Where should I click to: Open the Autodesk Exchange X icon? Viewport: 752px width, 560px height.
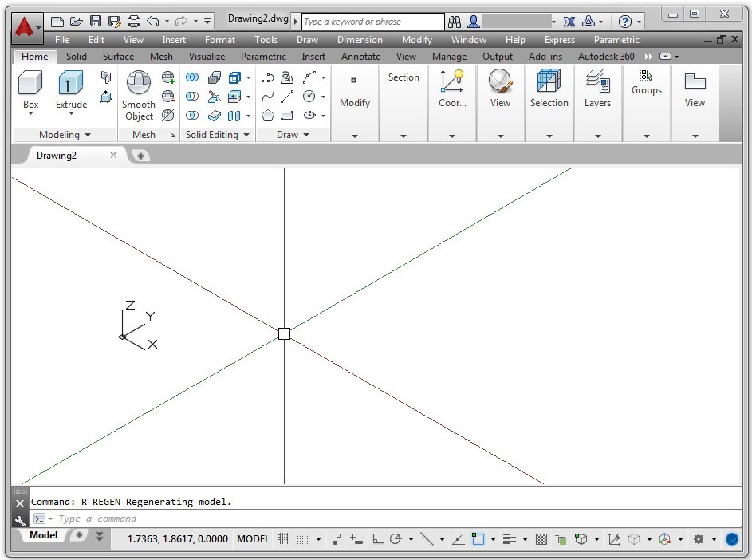point(569,22)
